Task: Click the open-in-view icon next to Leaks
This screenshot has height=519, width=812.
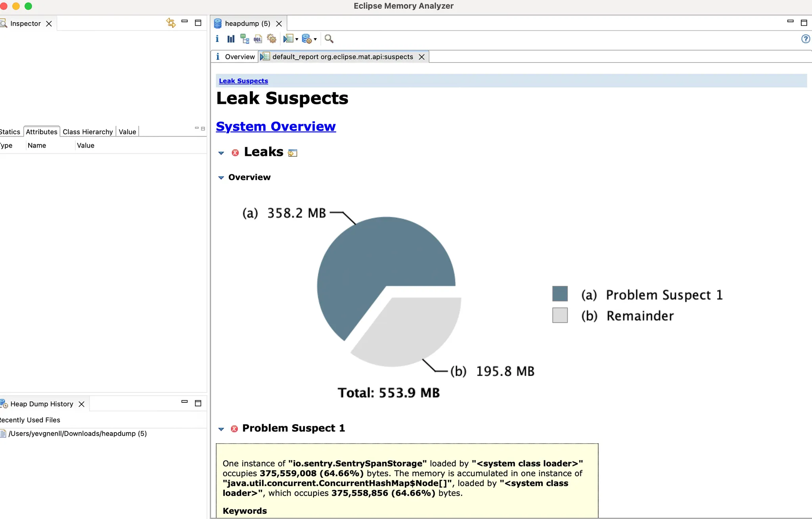Action: click(x=293, y=153)
